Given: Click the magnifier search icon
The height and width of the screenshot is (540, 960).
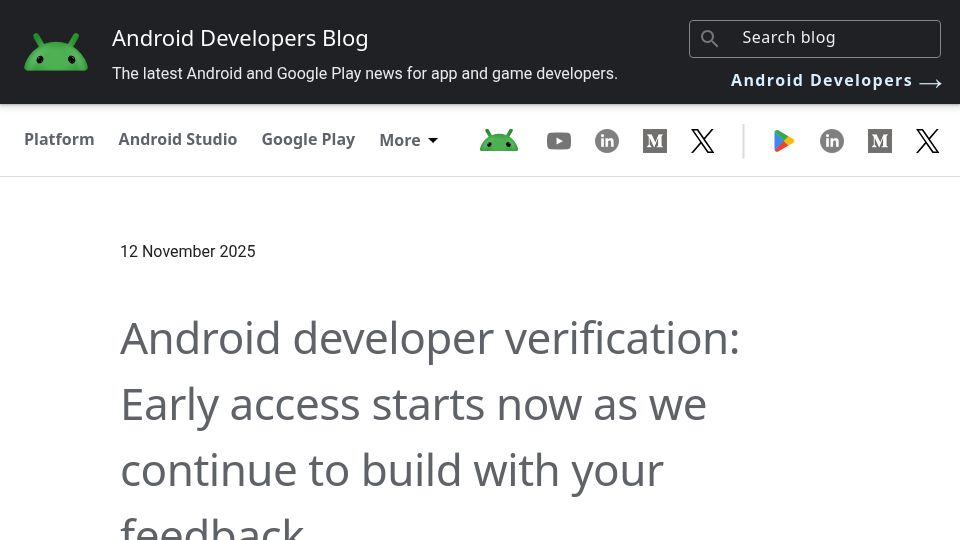Looking at the screenshot, I should point(709,39).
